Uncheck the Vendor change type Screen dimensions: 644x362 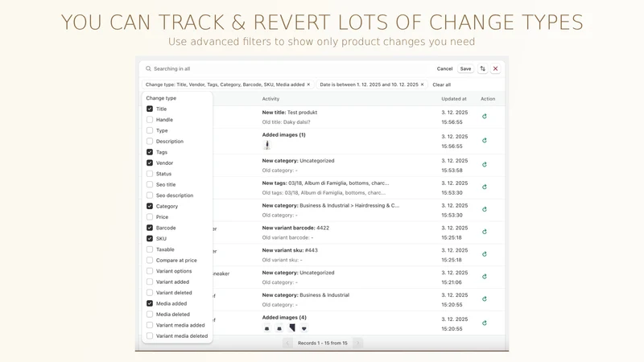pyautogui.click(x=150, y=163)
